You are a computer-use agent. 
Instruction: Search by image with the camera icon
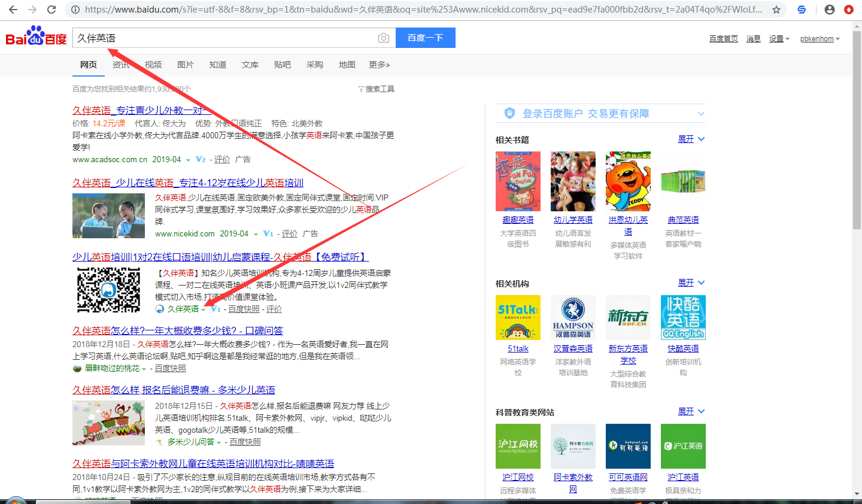pyautogui.click(x=383, y=38)
